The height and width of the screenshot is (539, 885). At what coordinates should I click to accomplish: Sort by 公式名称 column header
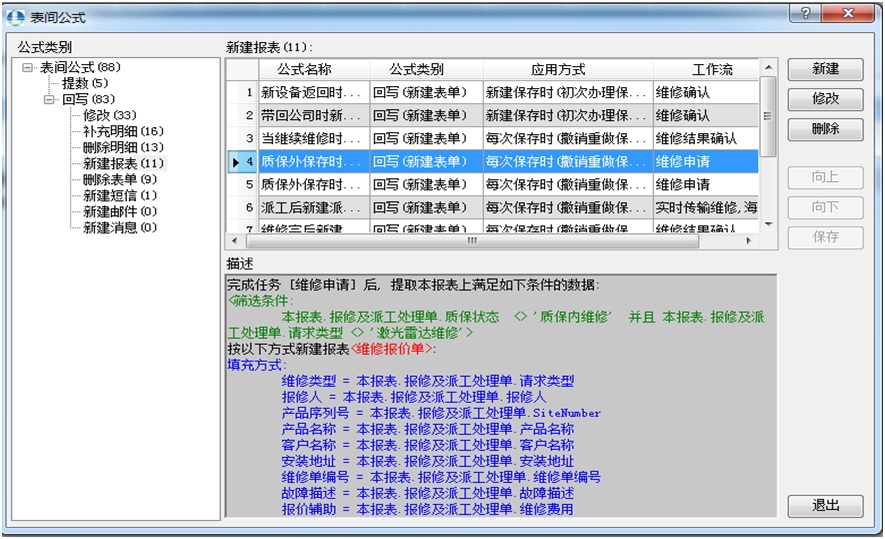tap(314, 69)
